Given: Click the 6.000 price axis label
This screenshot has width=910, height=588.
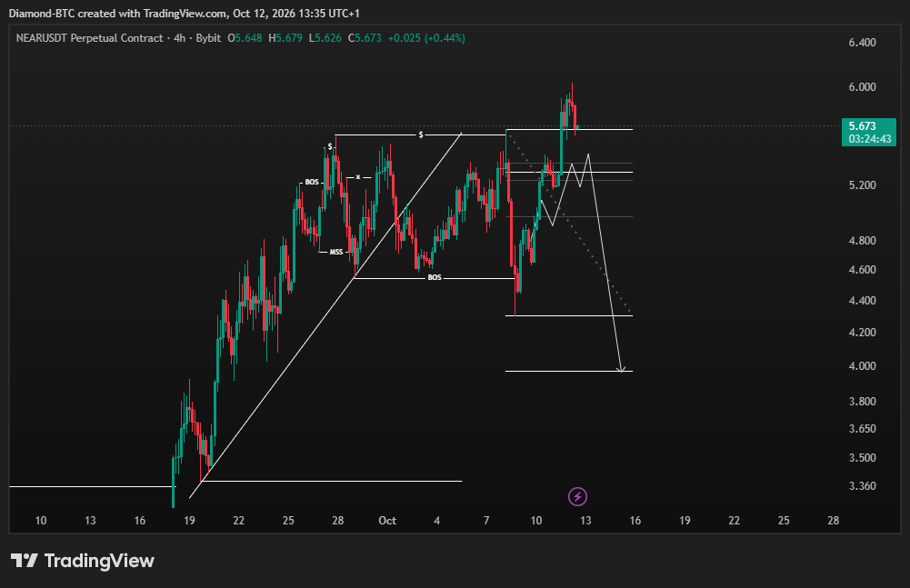Looking at the screenshot, I should 863,87.
